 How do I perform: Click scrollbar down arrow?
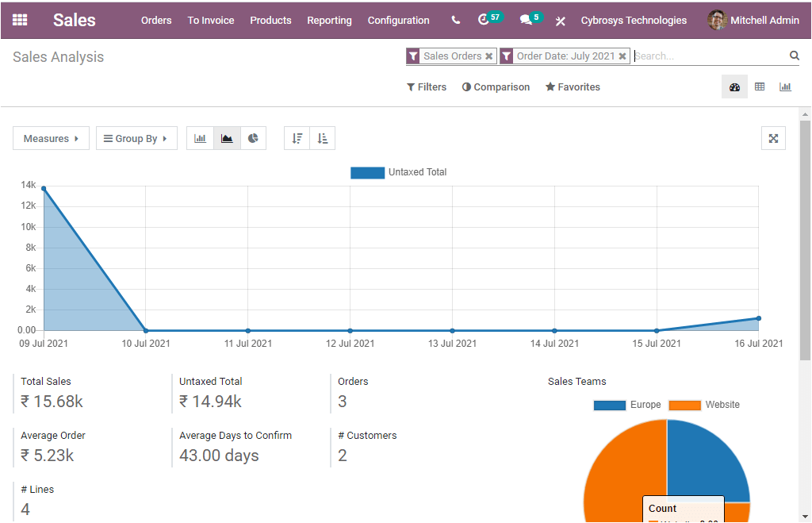(805, 517)
